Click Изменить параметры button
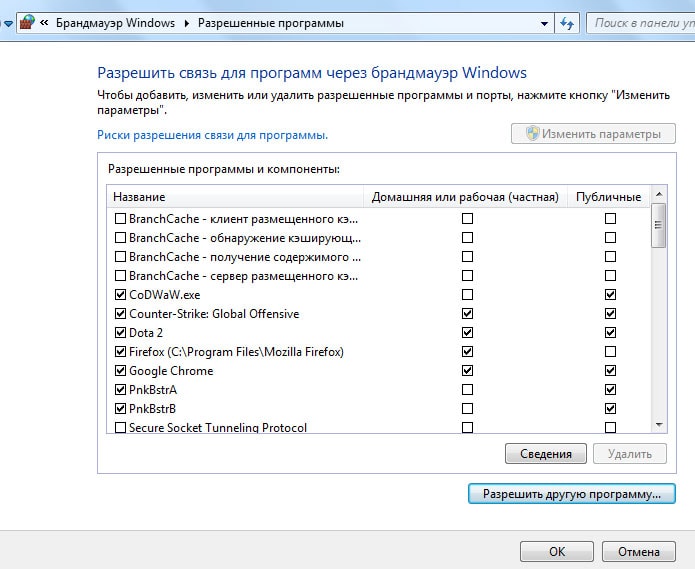The image size is (695, 569). (593, 133)
